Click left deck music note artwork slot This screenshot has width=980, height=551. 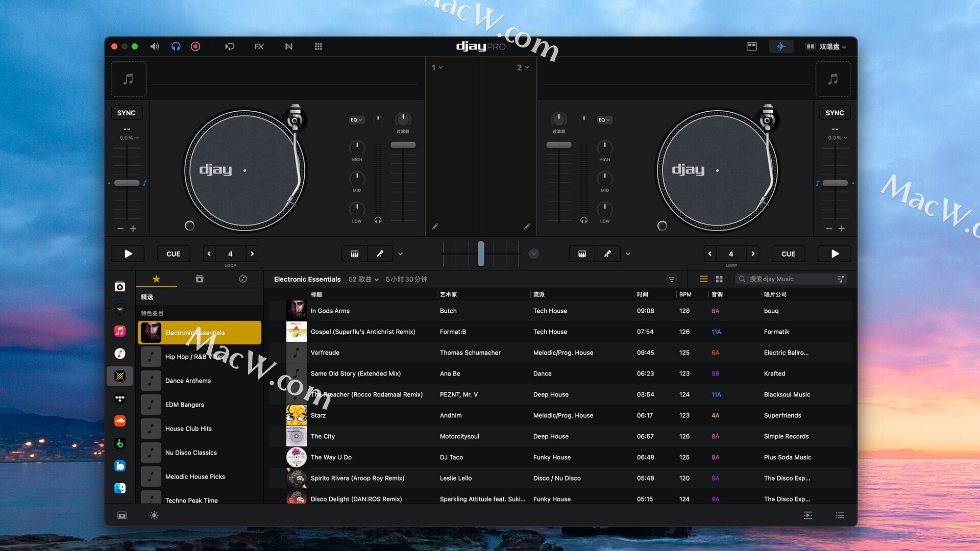[x=129, y=79]
